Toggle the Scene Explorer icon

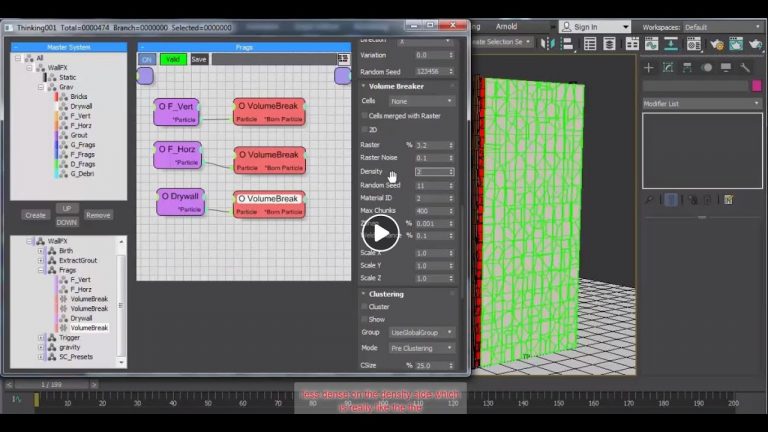[590, 44]
